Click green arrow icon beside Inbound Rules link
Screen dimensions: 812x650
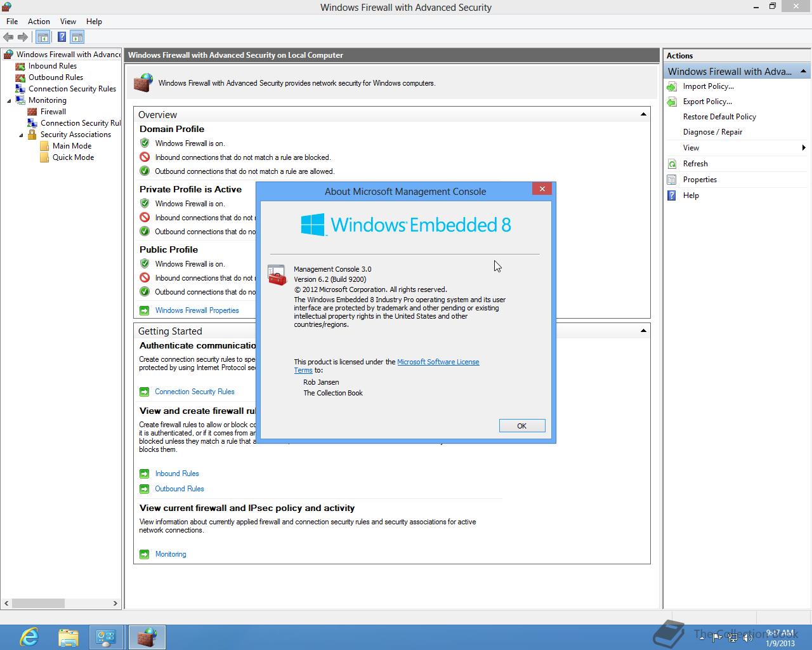click(144, 474)
